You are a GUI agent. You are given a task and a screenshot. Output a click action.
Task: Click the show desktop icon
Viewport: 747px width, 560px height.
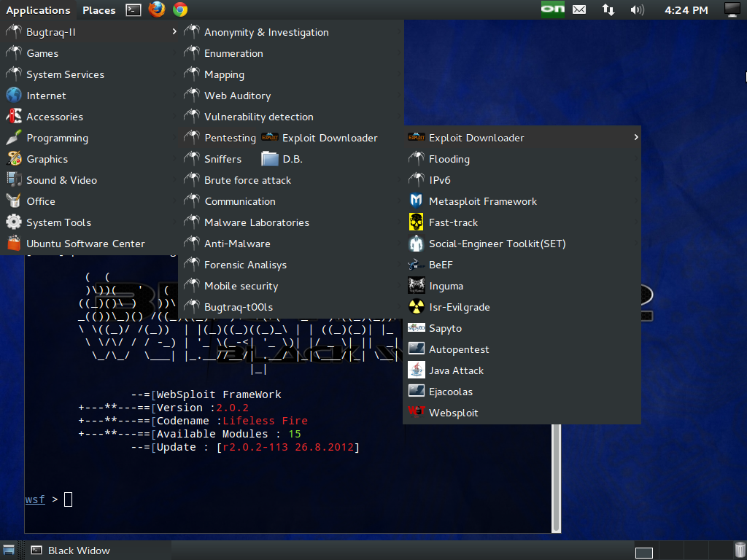[9, 551]
